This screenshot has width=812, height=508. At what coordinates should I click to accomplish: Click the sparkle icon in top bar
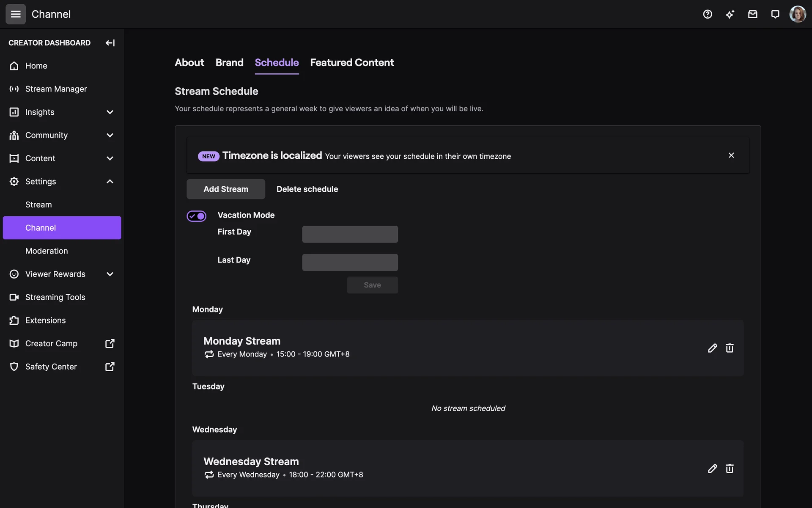[730, 14]
